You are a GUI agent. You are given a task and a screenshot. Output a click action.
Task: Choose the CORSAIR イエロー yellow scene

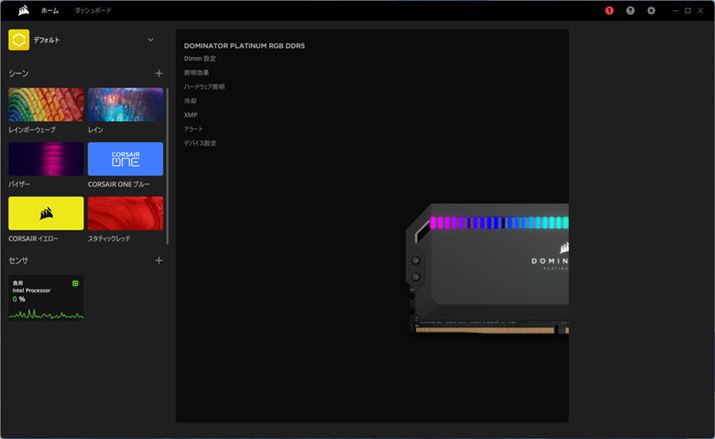pyautogui.click(x=46, y=213)
